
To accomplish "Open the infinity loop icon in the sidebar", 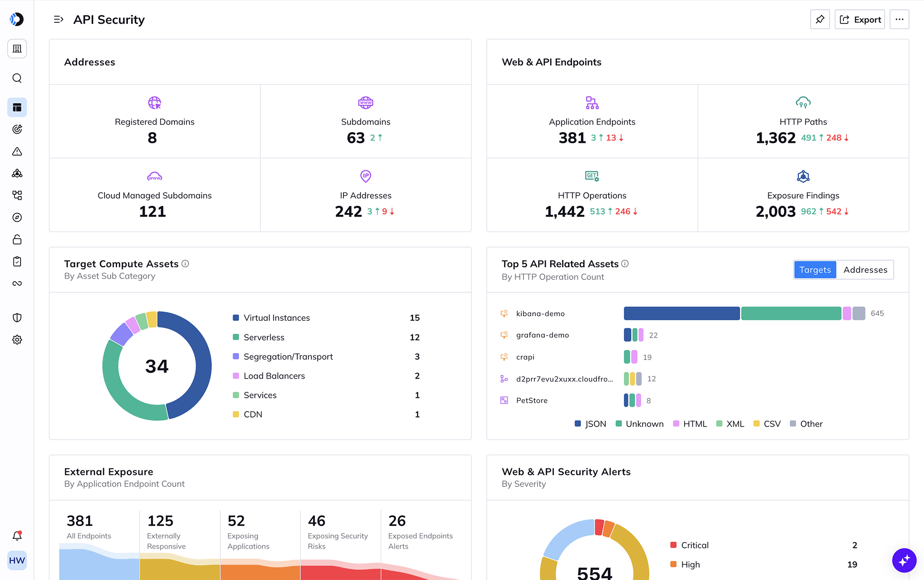I will [x=17, y=283].
